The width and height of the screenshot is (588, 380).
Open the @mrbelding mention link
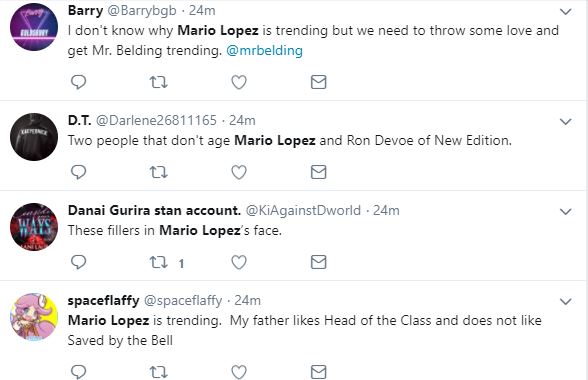point(264,50)
